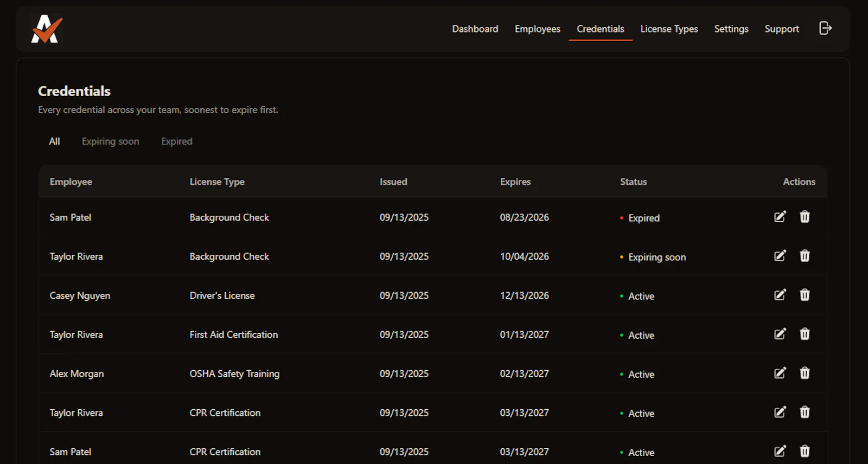Open the Settings page
868x464 pixels.
[731, 29]
